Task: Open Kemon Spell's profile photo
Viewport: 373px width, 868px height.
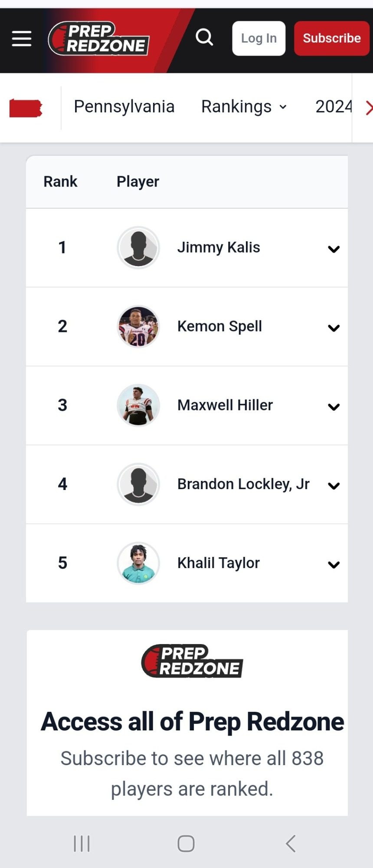Action: [x=138, y=326]
